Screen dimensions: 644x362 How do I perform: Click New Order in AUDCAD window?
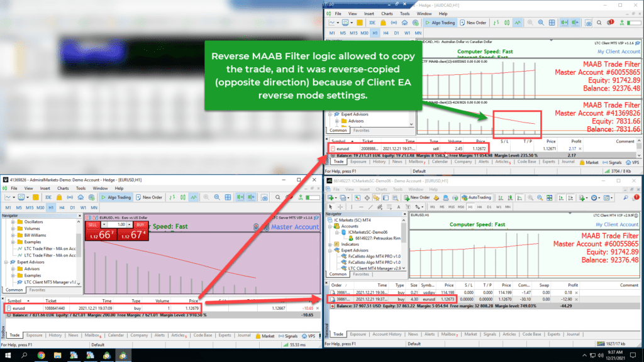(473, 23)
